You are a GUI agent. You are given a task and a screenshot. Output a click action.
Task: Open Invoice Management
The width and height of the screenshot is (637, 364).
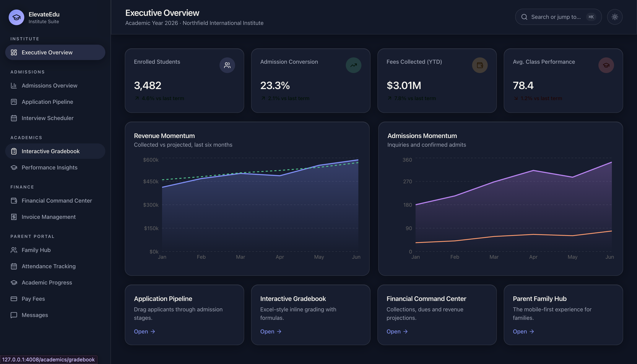(55, 217)
